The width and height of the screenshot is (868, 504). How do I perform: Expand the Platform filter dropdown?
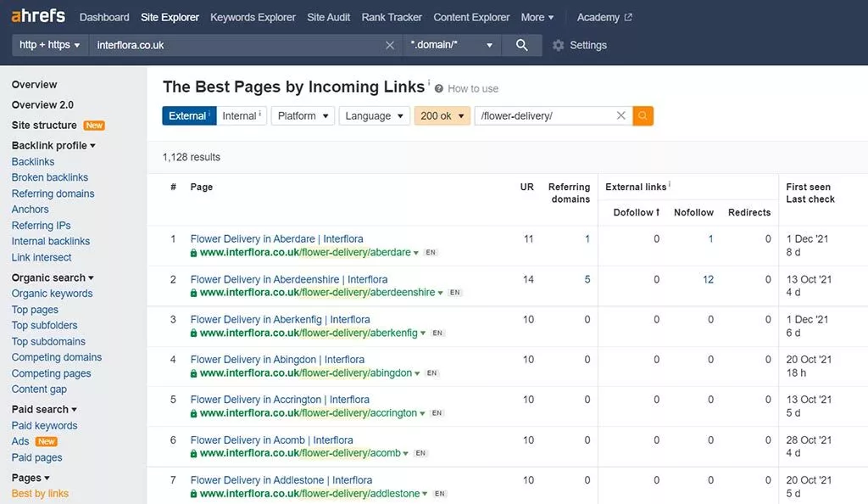click(x=303, y=115)
